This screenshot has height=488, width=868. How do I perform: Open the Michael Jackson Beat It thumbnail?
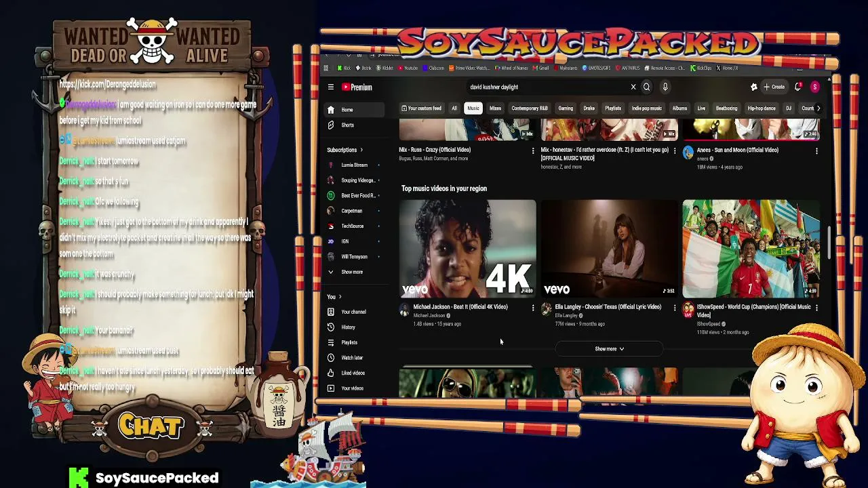click(x=468, y=249)
